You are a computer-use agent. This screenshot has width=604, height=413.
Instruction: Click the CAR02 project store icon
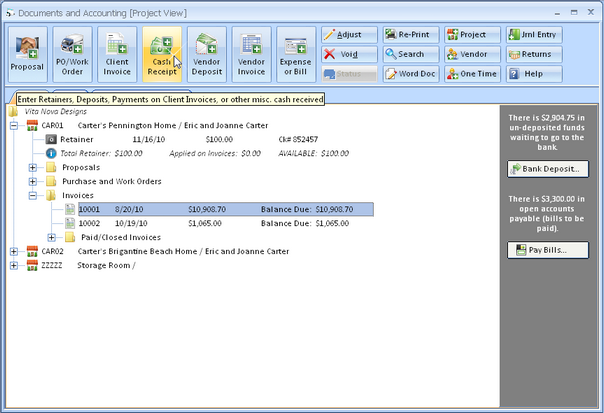[x=32, y=252]
